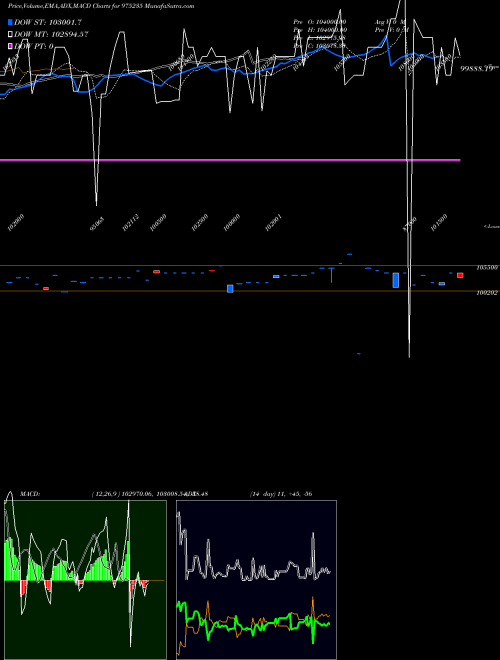Click the MACD panel title
The image size is (500, 660).
(x=30, y=494)
